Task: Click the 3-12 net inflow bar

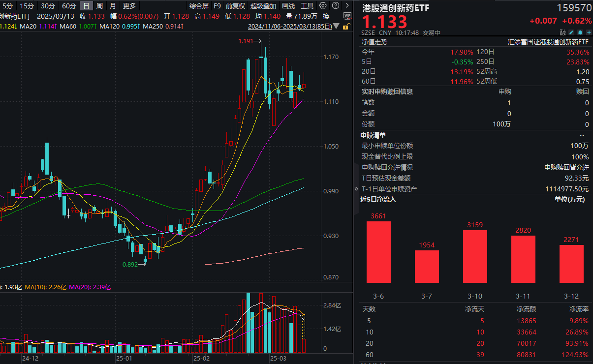Action: [x=571, y=264]
